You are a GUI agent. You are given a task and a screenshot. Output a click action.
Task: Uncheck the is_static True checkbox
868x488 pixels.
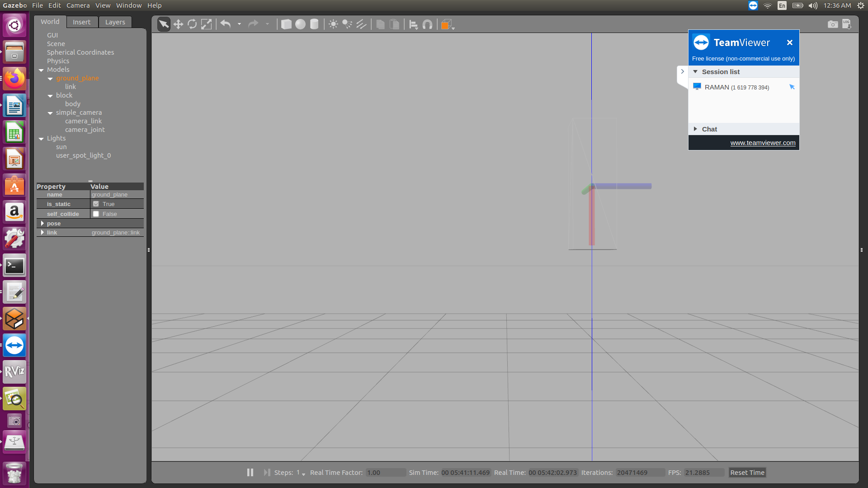click(x=96, y=204)
